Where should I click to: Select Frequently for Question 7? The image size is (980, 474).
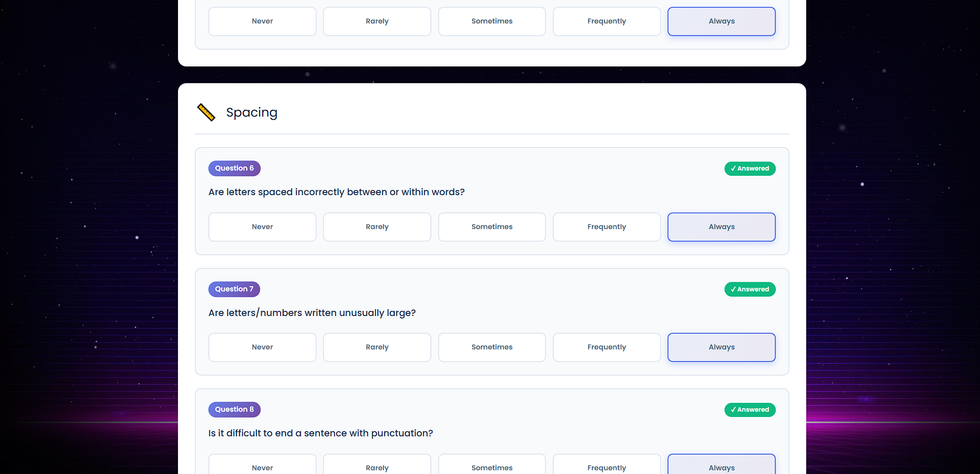point(606,347)
